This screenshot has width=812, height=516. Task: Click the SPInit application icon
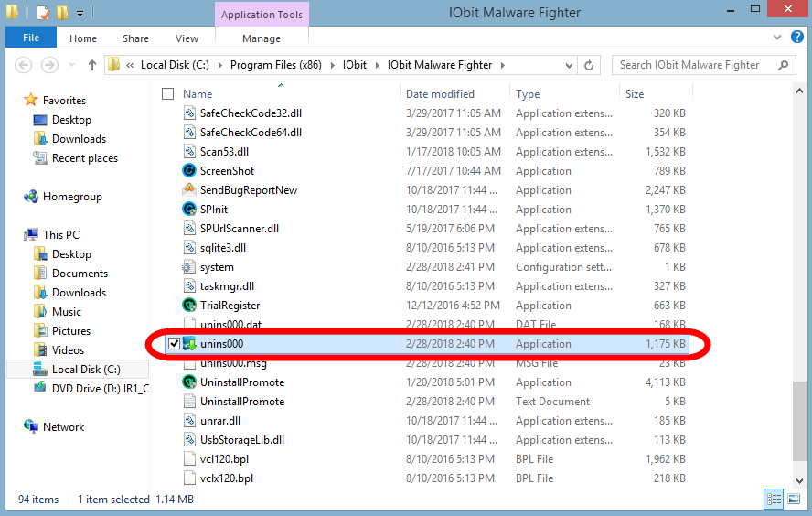[189, 209]
